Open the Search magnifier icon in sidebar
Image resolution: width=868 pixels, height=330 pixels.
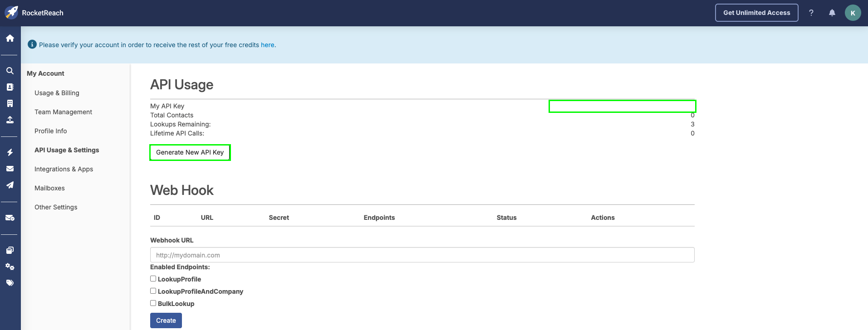[x=10, y=71]
